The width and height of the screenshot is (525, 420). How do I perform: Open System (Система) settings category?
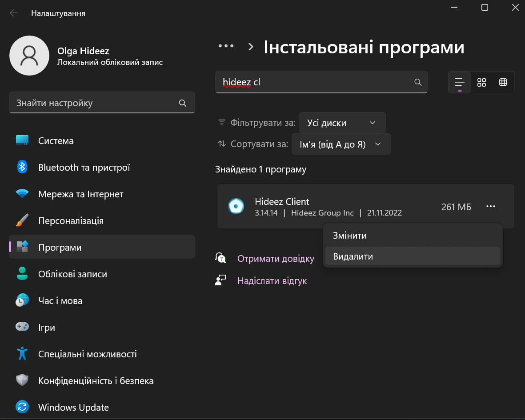click(x=102, y=140)
